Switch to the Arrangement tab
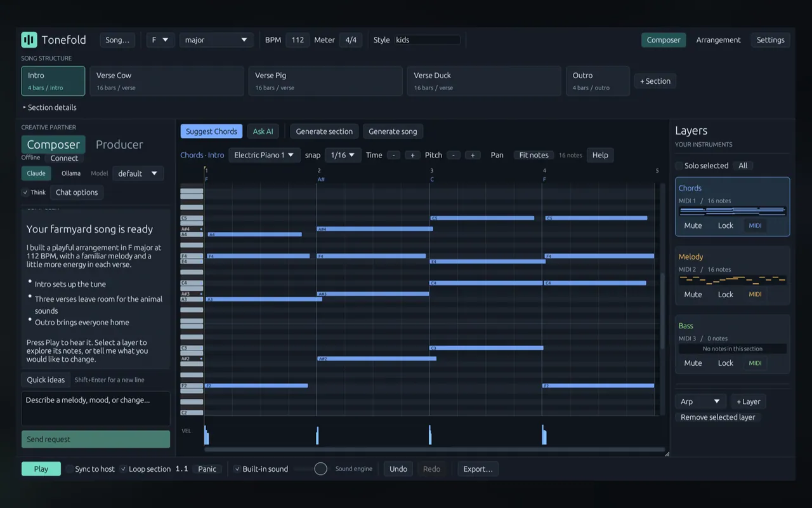The image size is (812, 508). pos(718,40)
